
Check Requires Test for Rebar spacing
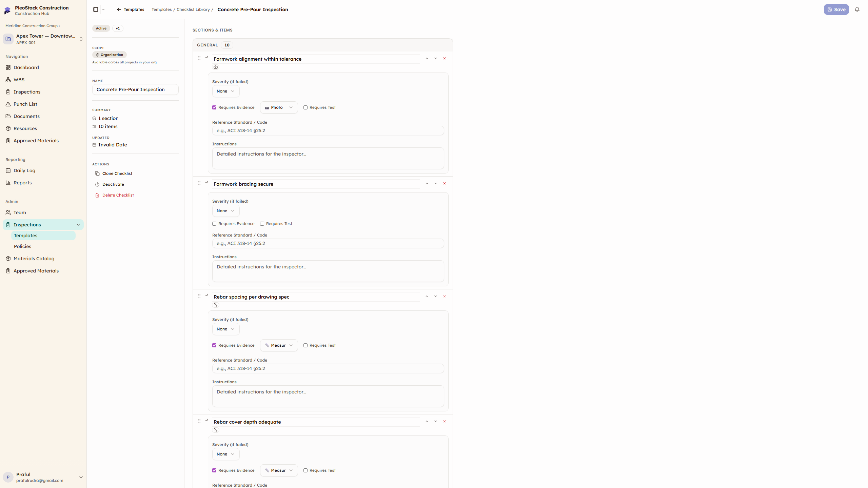tap(305, 345)
